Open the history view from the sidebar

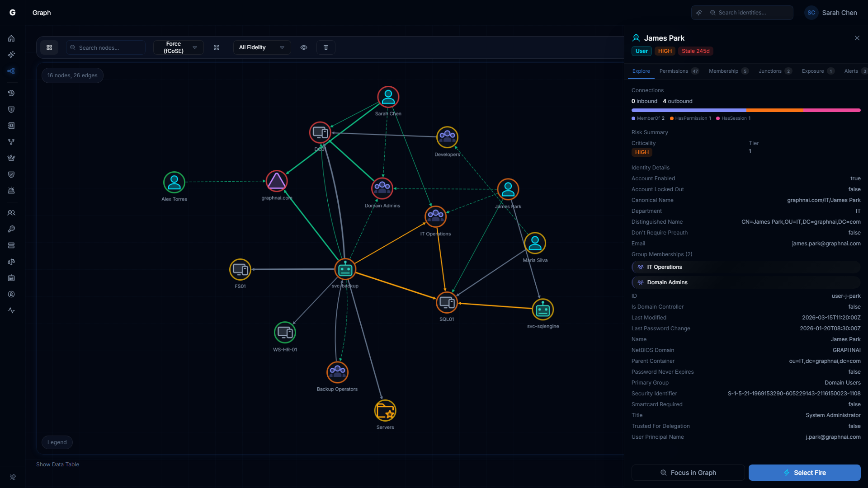(11, 93)
